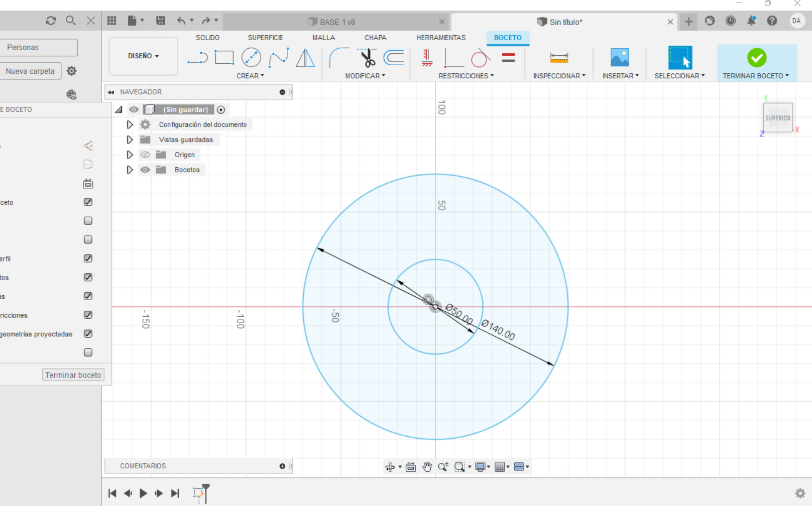Undo the last action

click(181, 21)
